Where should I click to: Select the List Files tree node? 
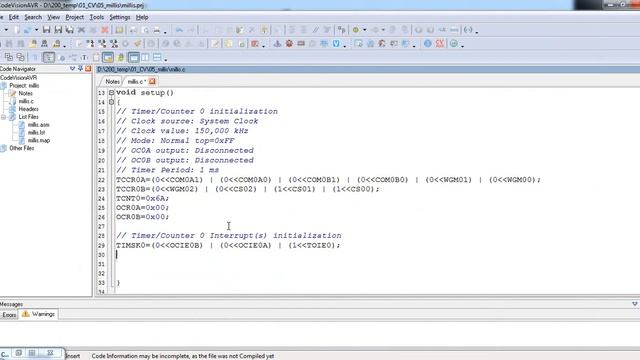click(28, 117)
